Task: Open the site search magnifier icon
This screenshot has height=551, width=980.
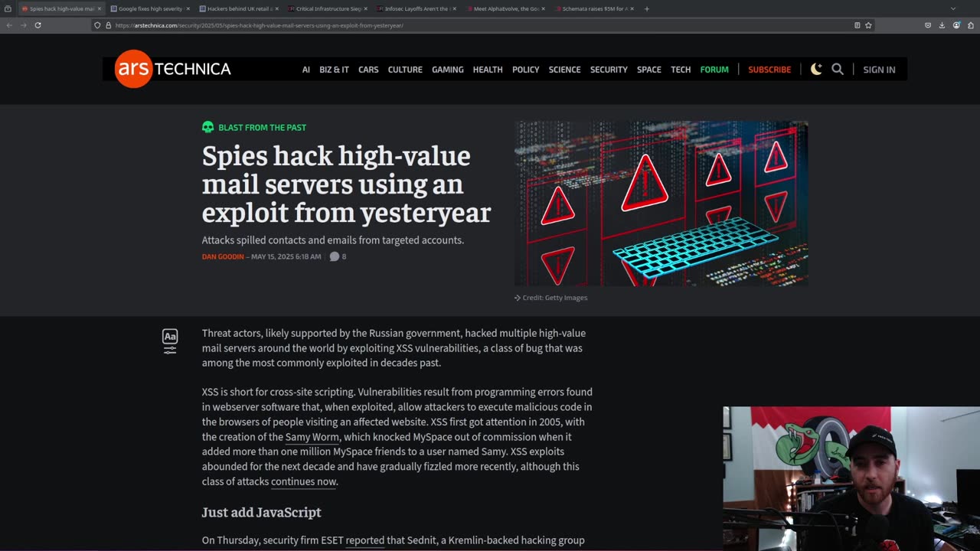Action: 838,69
